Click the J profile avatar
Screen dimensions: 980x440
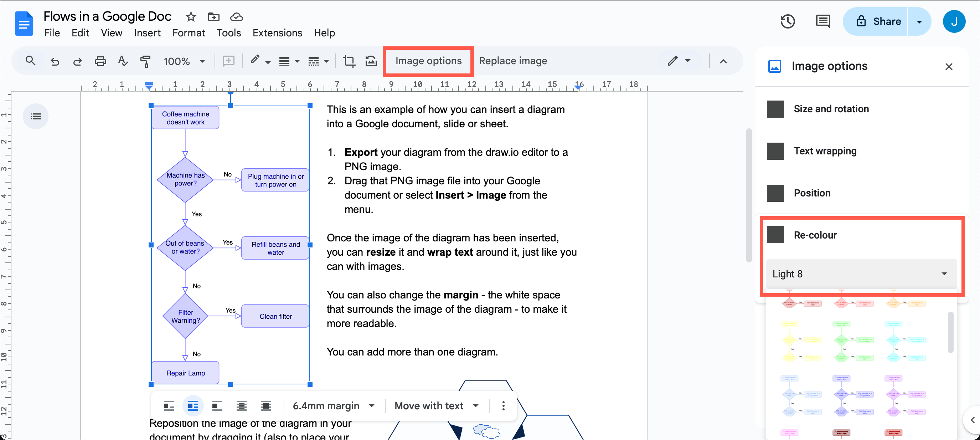coord(954,21)
